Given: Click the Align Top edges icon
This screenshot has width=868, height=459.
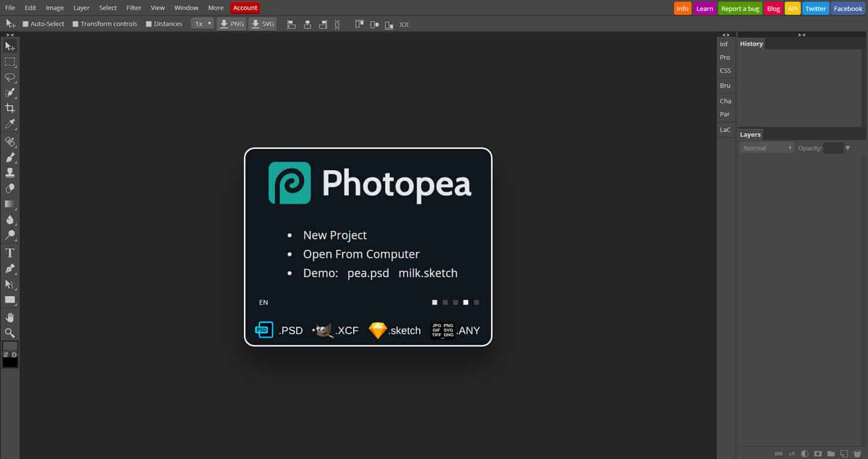Looking at the screenshot, I should coord(359,24).
